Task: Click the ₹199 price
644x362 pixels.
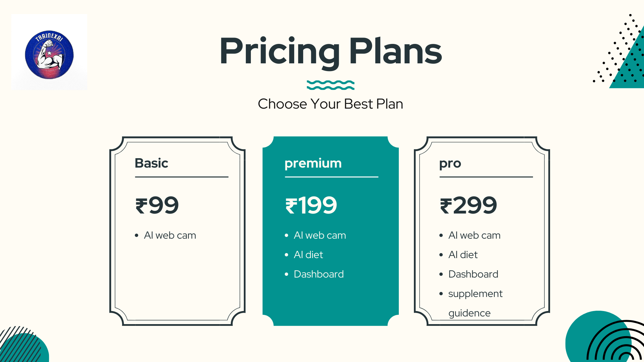Action: click(311, 205)
